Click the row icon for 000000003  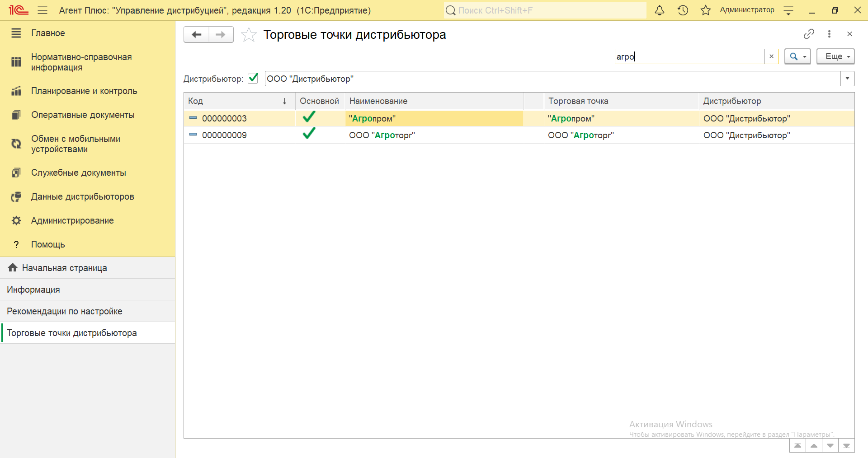pyautogui.click(x=193, y=118)
